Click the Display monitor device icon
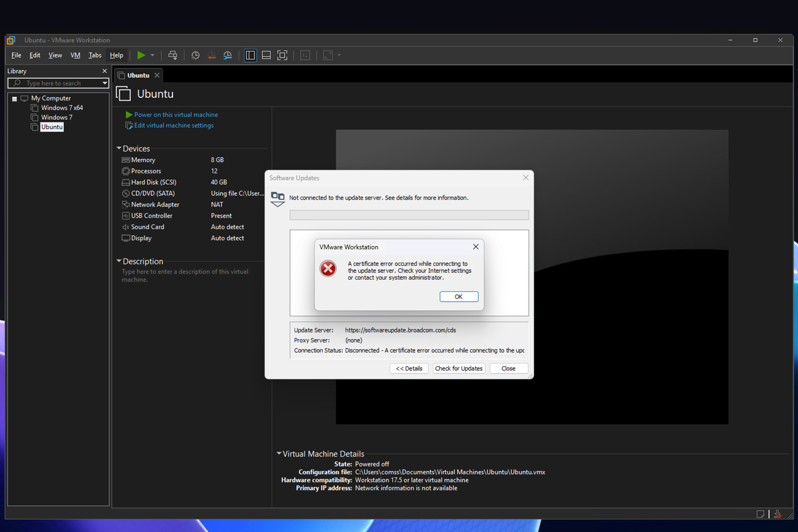This screenshot has height=532, width=798. [126, 238]
